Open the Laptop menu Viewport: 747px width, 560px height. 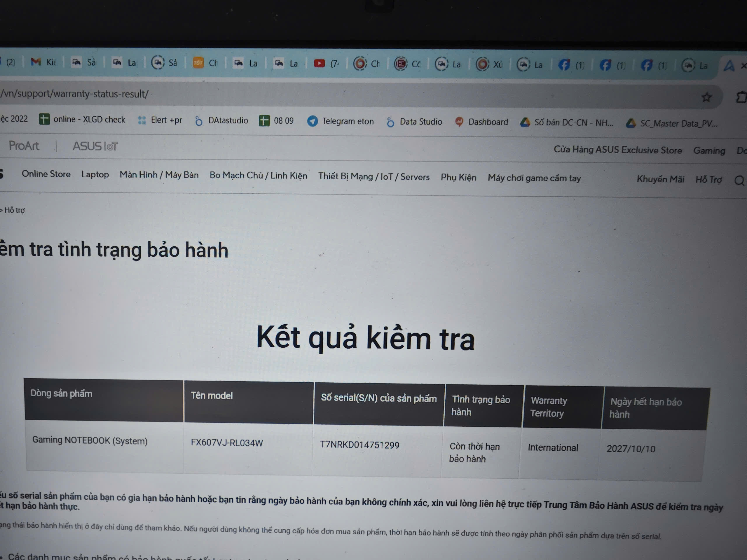95,174
